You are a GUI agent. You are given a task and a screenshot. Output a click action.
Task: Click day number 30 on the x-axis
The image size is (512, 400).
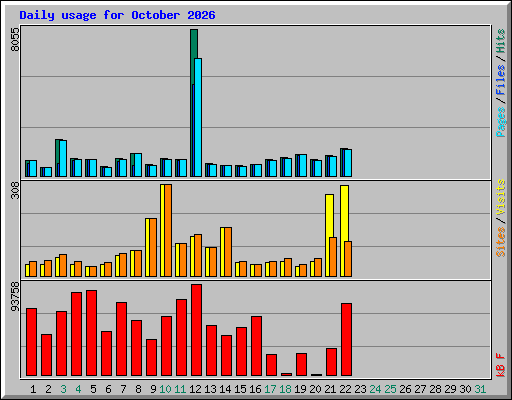465,389
